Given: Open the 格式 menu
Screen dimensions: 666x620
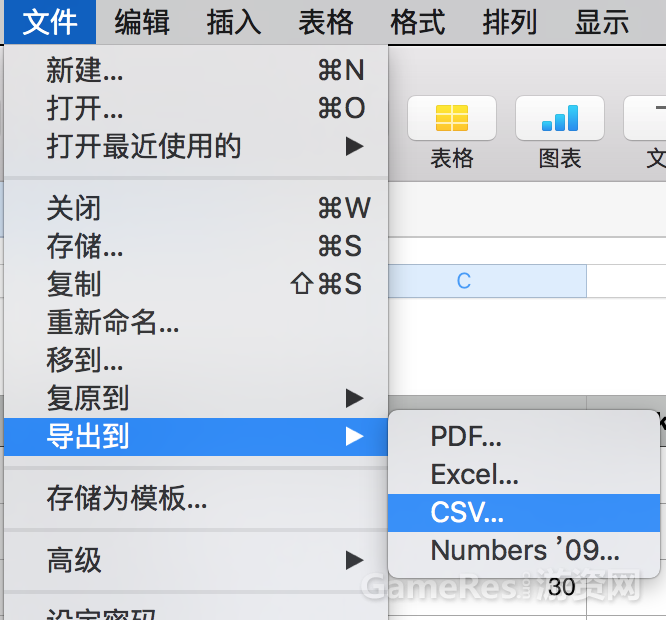Looking at the screenshot, I should (418, 22).
